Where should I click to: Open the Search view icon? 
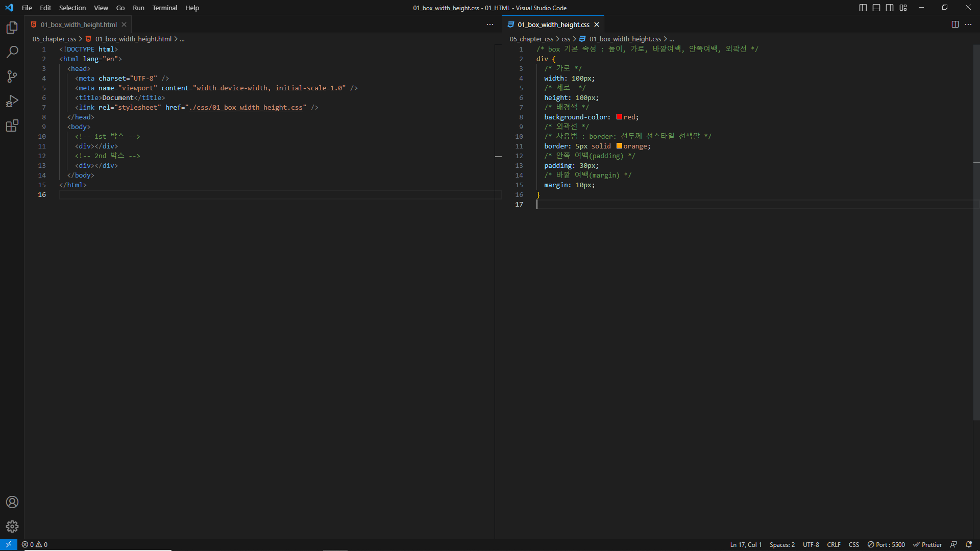click(x=12, y=52)
